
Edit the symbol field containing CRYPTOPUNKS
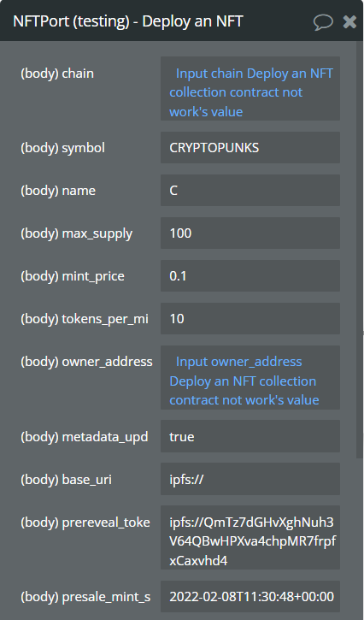[250, 147]
